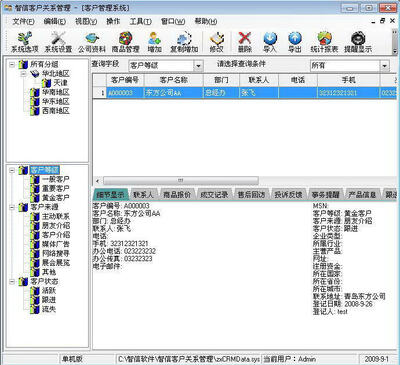This screenshot has width=400, height=365.
Task: Open the 商品管理 cube icon
Action: point(125,42)
